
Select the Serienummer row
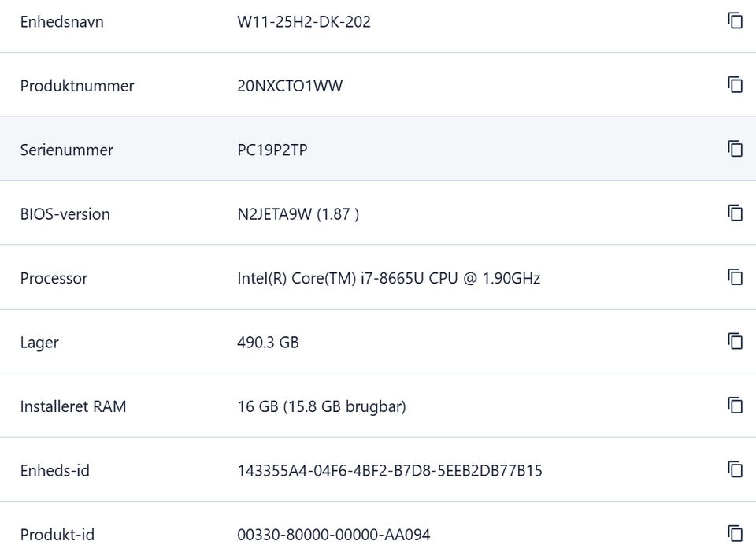(x=378, y=149)
